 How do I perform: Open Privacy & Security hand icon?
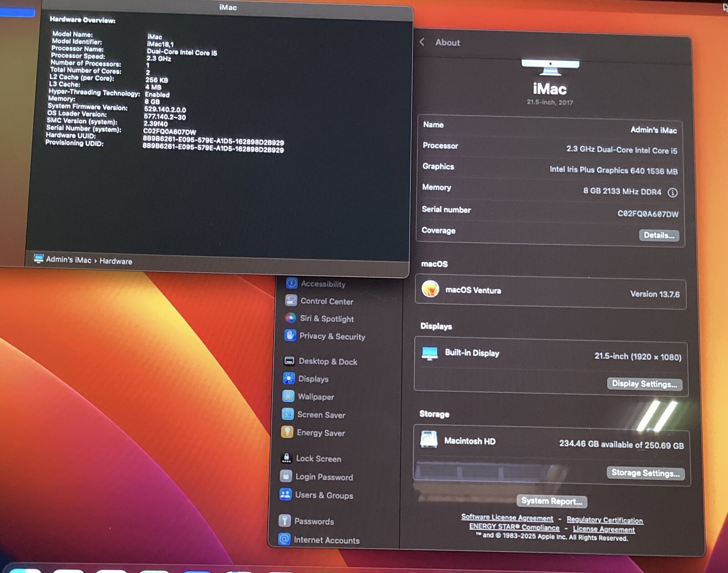(290, 336)
